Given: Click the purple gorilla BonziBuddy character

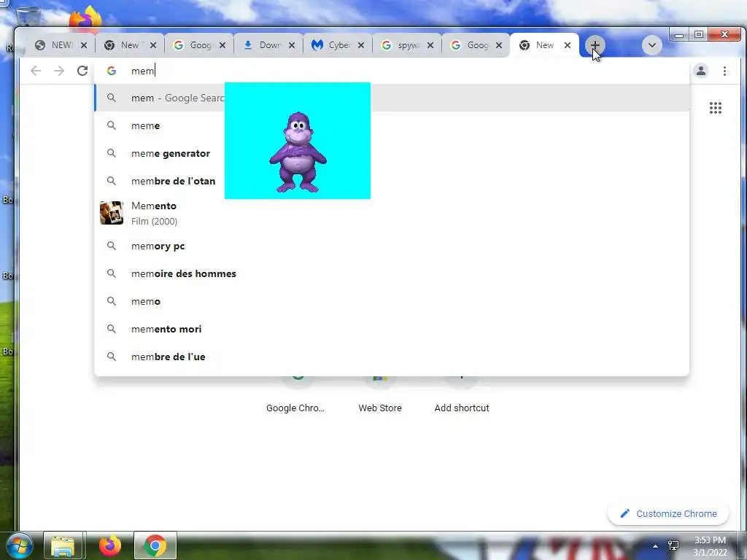Looking at the screenshot, I should (298, 152).
